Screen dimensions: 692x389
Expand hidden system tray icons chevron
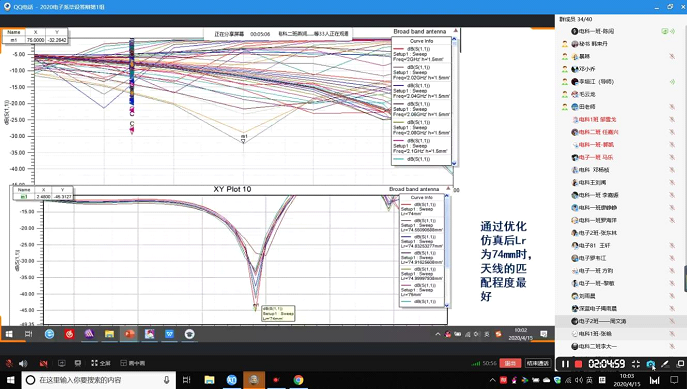click(x=493, y=380)
